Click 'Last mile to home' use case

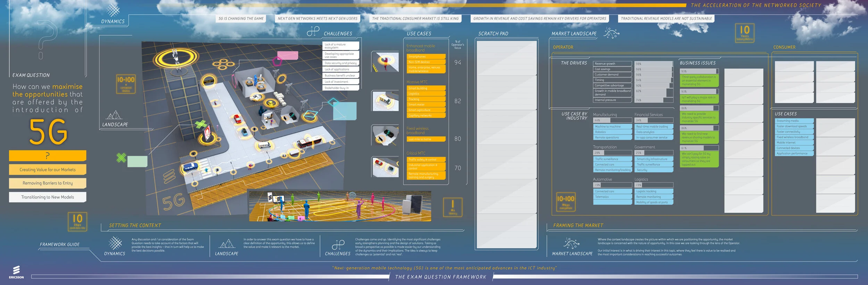coord(426,139)
